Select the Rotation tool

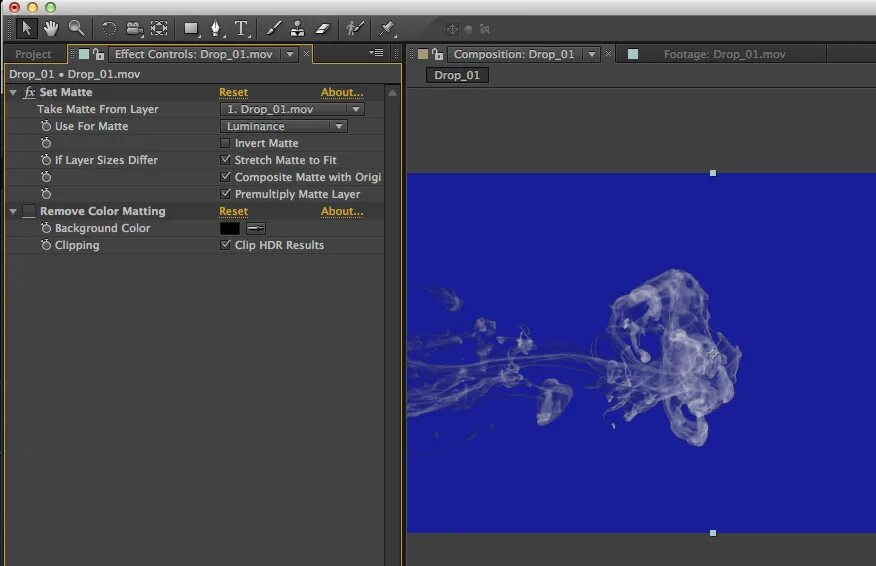click(x=109, y=28)
